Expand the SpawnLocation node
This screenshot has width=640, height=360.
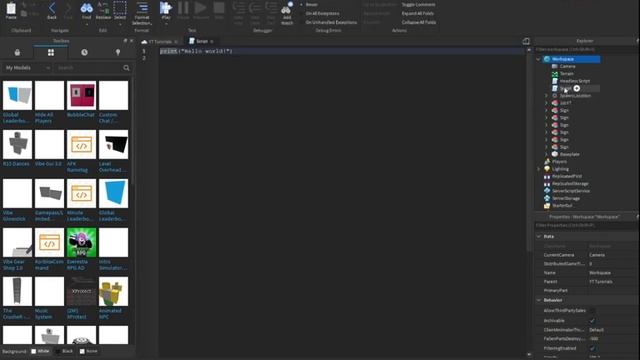(x=547, y=96)
